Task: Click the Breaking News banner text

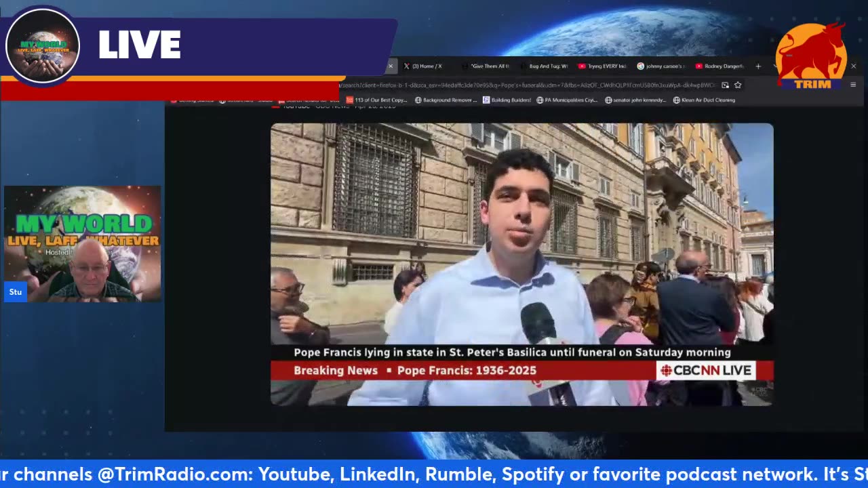Action: [x=336, y=370]
